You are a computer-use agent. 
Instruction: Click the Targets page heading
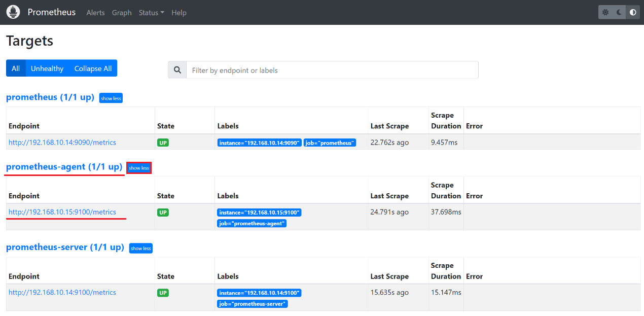click(30, 41)
